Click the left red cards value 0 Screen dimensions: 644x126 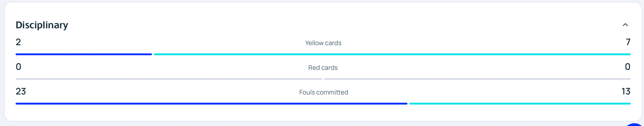(19, 67)
